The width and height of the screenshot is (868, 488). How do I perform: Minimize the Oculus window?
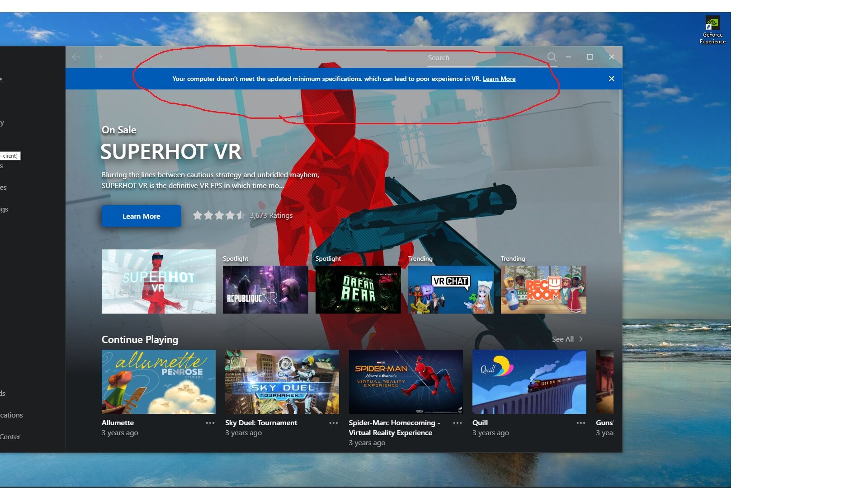pyautogui.click(x=568, y=57)
